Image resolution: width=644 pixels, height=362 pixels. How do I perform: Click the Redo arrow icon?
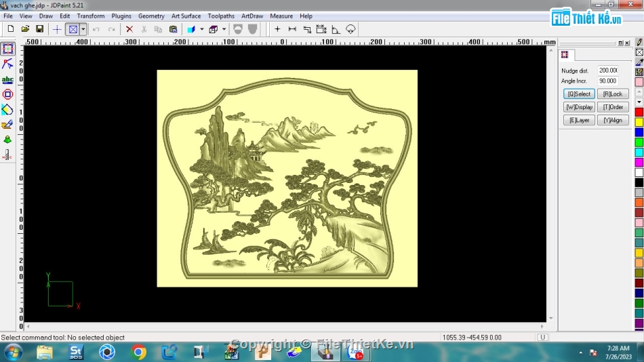(x=111, y=29)
